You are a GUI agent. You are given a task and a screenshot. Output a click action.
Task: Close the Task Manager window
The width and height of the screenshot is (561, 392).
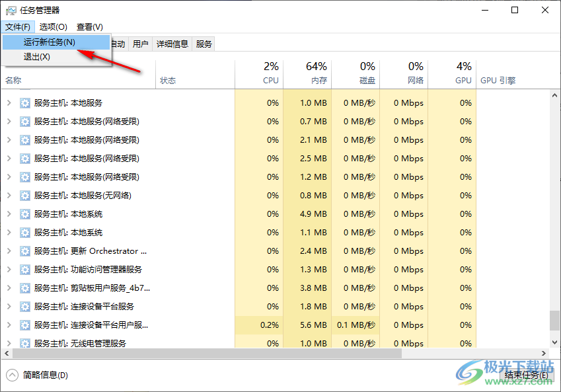(545, 10)
